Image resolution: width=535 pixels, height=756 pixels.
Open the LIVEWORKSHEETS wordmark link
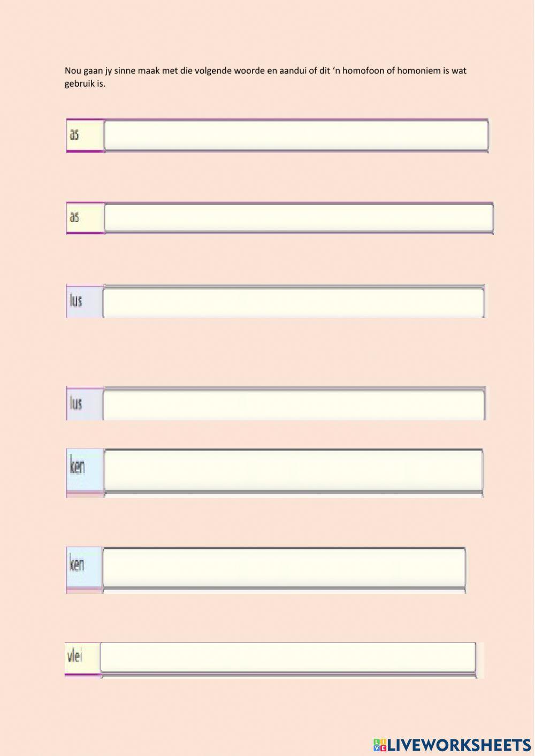[459, 744]
